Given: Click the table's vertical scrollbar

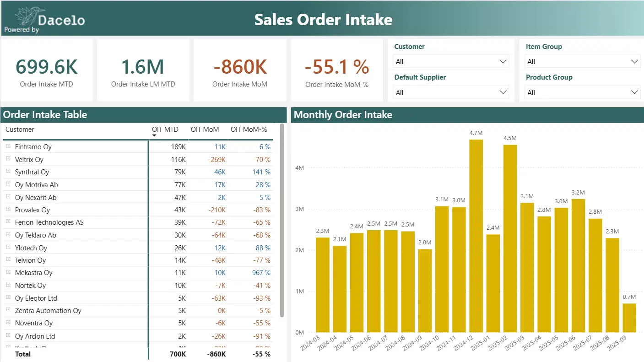Looking at the screenshot, I should coord(282,220).
